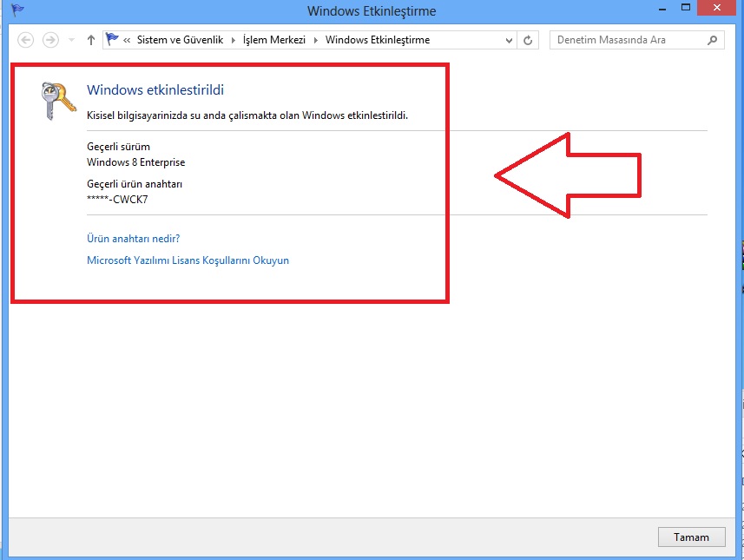This screenshot has height=560, width=744.
Task: Click the activation keys icon
Action: pos(58,100)
